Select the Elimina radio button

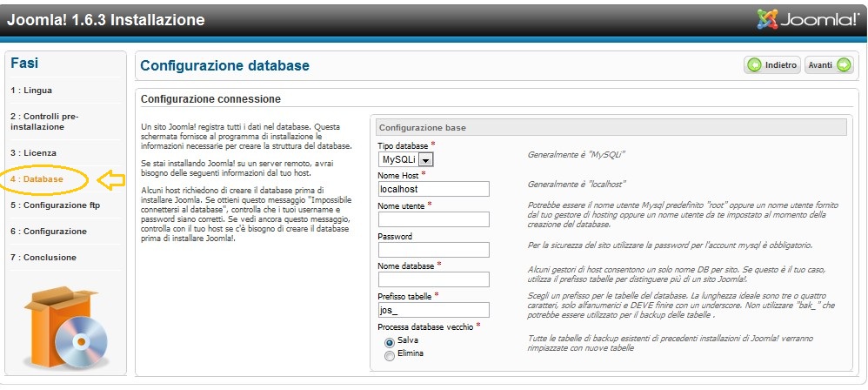(390, 356)
